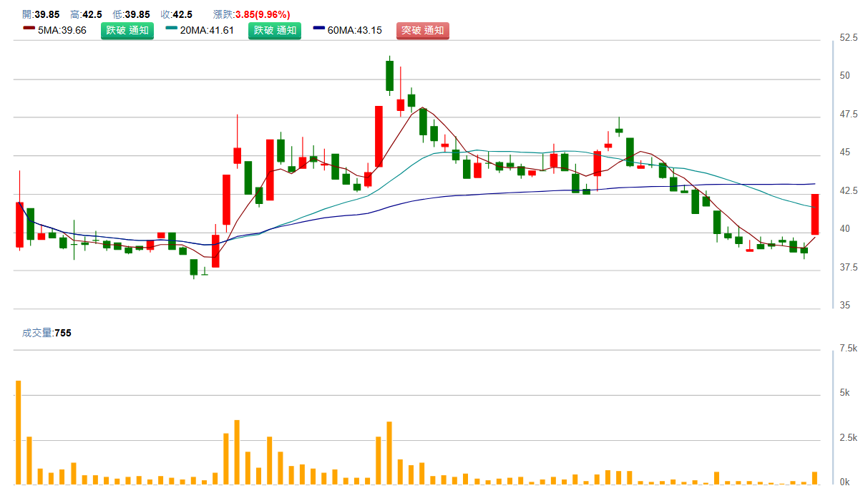Click the 37.5 price axis label
This screenshot has width=868, height=501.
[849, 267]
